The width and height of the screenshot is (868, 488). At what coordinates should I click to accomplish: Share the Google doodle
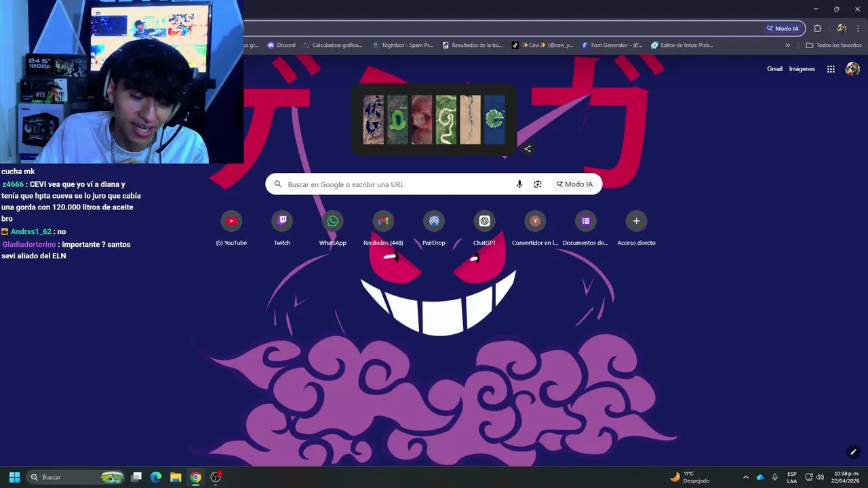[528, 148]
